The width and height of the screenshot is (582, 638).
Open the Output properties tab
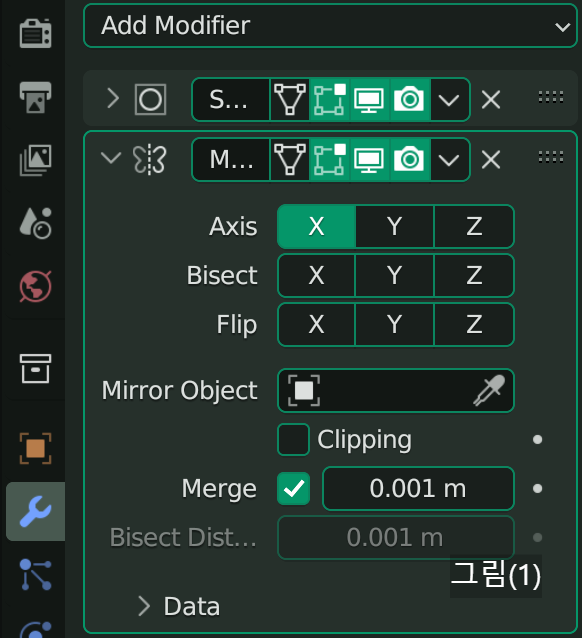pyautogui.click(x=35, y=97)
